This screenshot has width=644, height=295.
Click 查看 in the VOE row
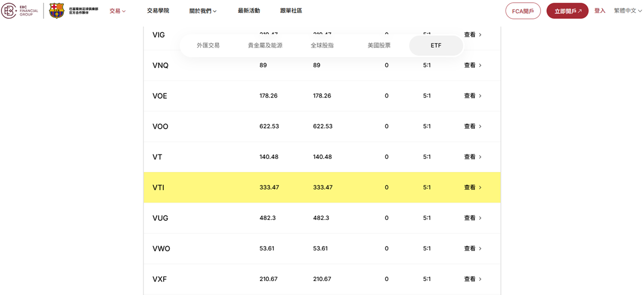click(473, 95)
